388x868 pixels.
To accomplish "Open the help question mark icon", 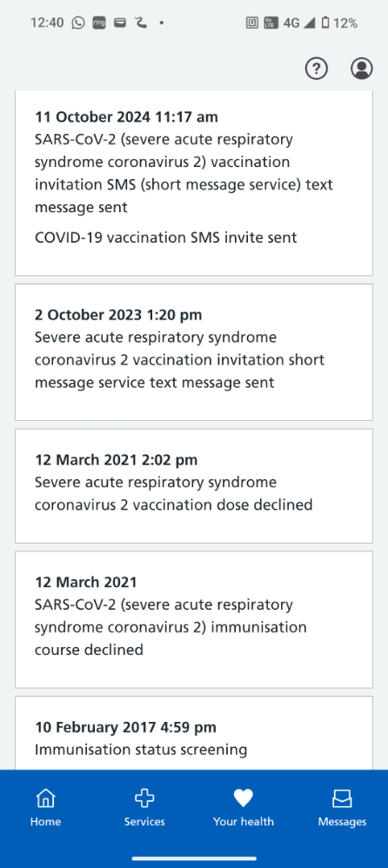I will click(x=317, y=69).
